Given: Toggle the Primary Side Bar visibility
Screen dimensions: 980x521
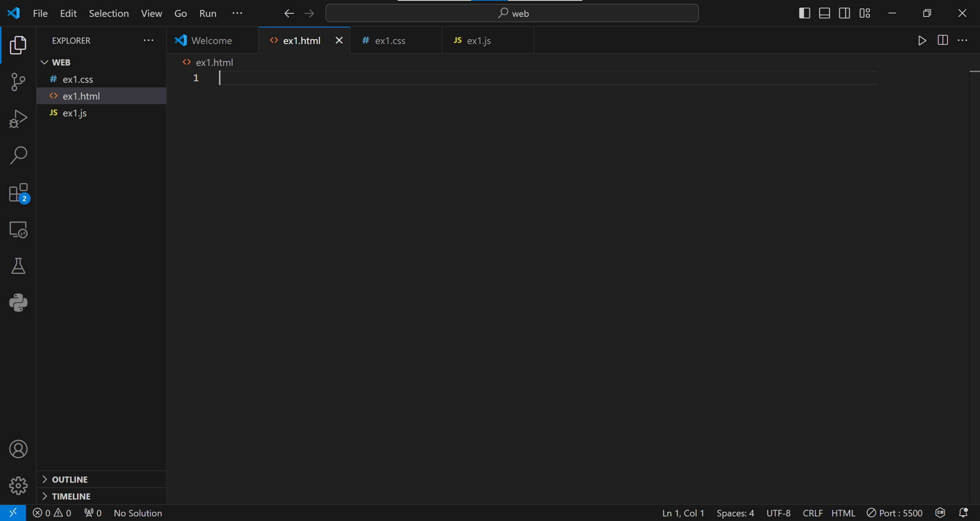Looking at the screenshot, I should pyautogui.click(x=804, y=13).
